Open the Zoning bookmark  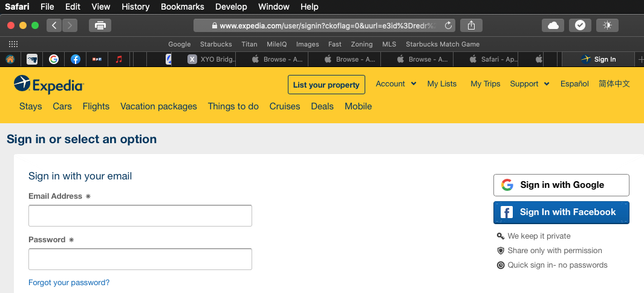pyautogui.click(x=362, y=44)
